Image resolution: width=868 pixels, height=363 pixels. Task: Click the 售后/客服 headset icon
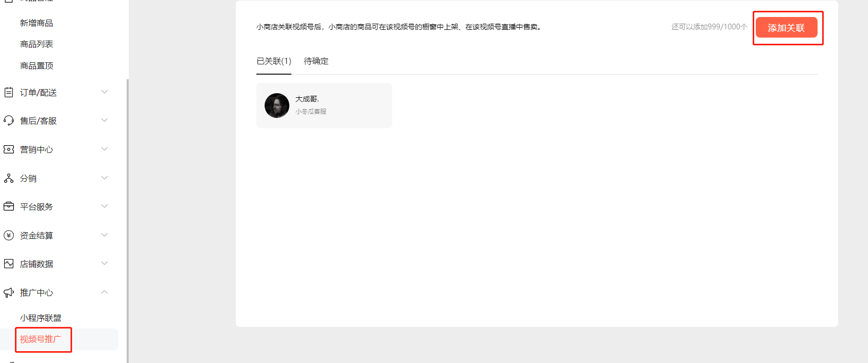pyautogui.click(x=9, y=120)
